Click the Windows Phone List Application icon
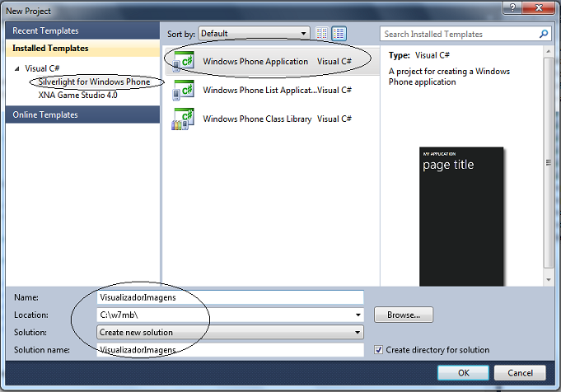This screenshot has width=561, height=392. (183, 90)
